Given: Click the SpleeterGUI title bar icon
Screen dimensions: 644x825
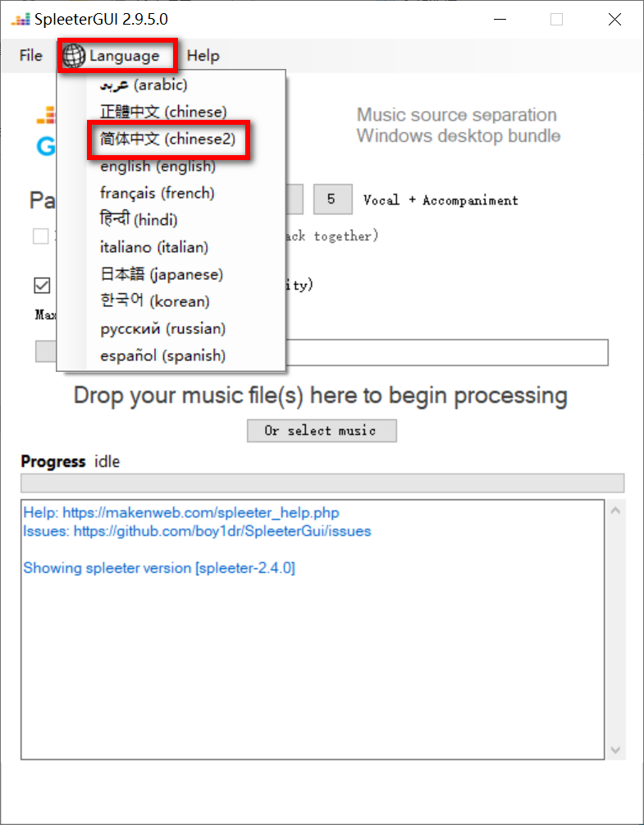Looking at the screenshot, I should click(x=21, y=20).
